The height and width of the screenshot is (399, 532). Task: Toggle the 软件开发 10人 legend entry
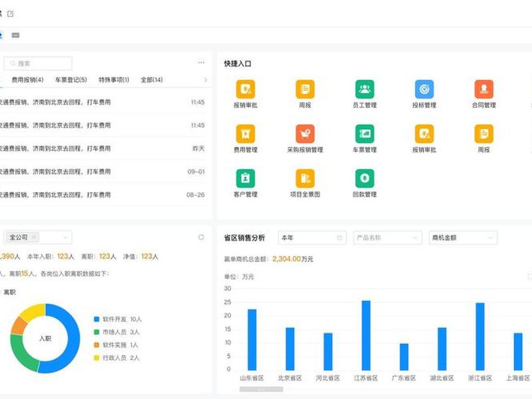tap(118, 319)
